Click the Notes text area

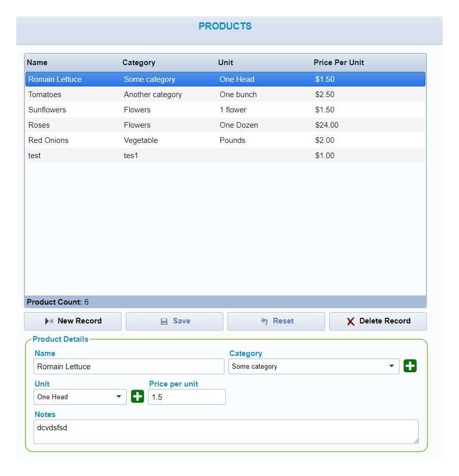226,432
